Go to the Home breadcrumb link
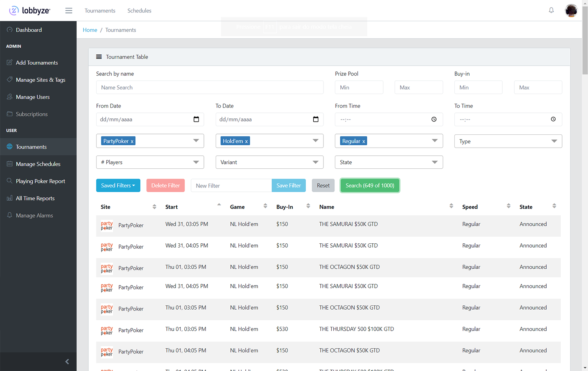Image resolution: width=588 pixels, height=371 pixels. (90, 30)
